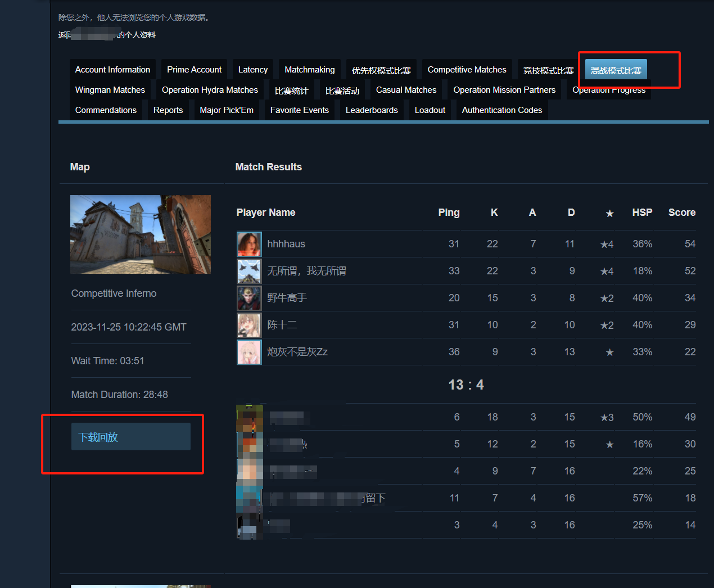This screenshot has height=588, width=714.
Task: Switch to Loadout tab
Action: click(430, 110)
